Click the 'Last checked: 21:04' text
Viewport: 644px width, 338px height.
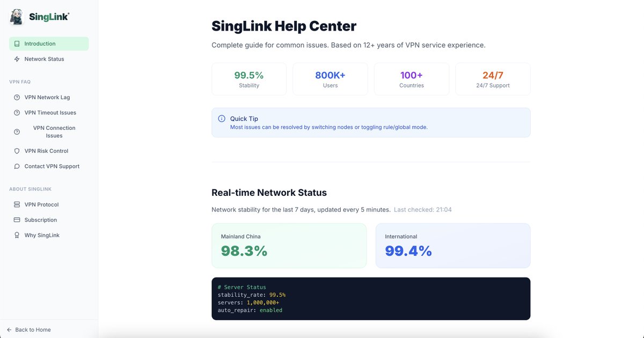423,210
